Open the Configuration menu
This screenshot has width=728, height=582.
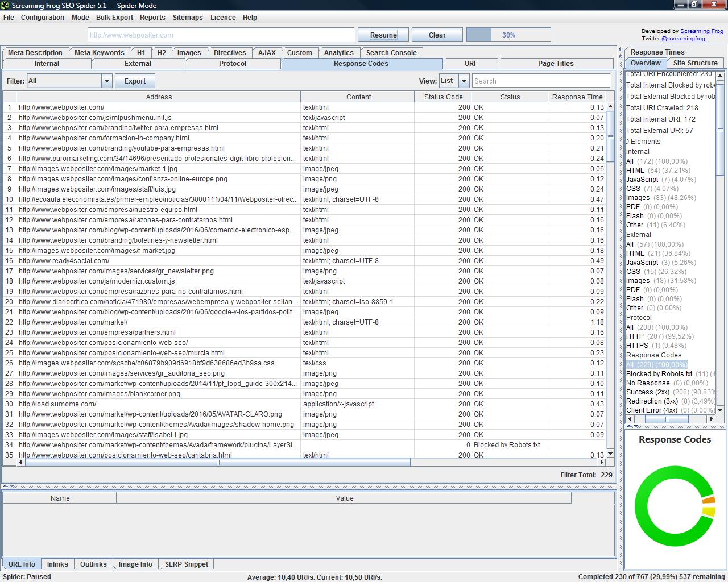[x=43, y=18]
